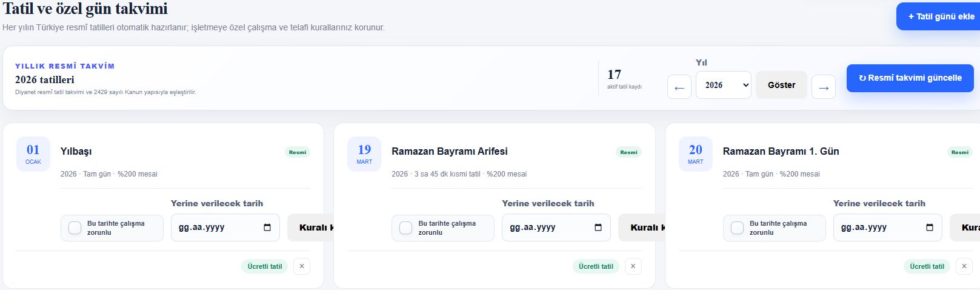Click the '2026 tatilleri' heading

click(x=45, y=79)
